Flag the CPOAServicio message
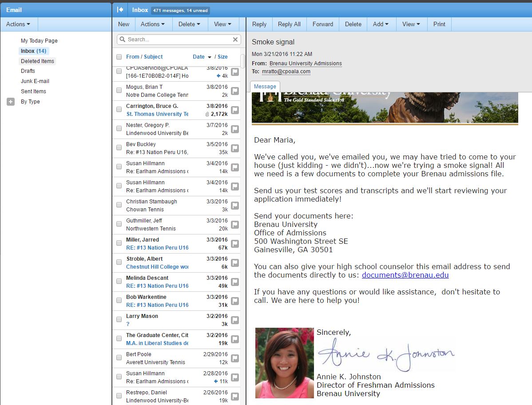The width and height of the screenshot is (532, 405). tap(235, 72)
